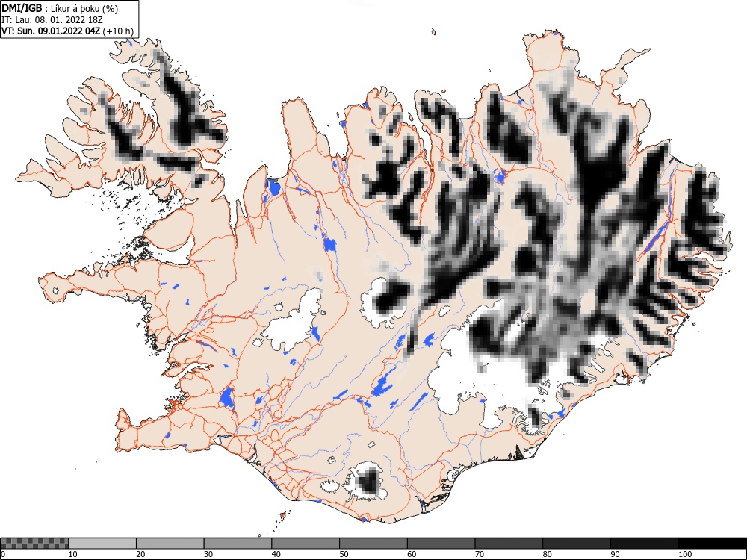The image size is (747, 560).
Task: Choose the legend swatch between 60 and 70
Action: tap(441, 544)
